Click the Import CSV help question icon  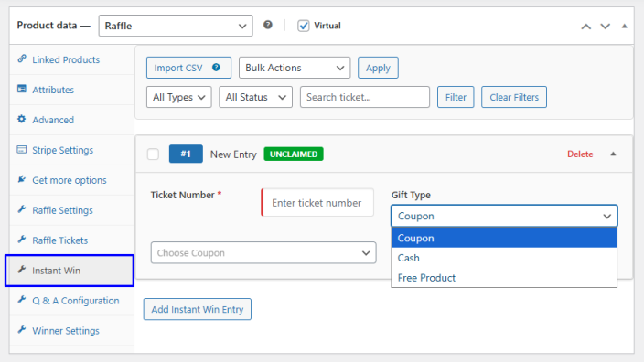point(216,68)
